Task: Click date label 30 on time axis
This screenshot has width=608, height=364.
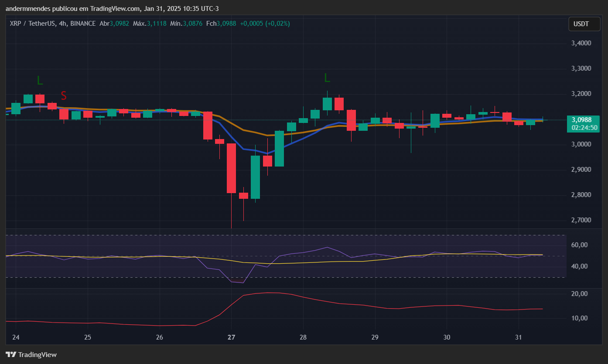Action: coord(447,337)
